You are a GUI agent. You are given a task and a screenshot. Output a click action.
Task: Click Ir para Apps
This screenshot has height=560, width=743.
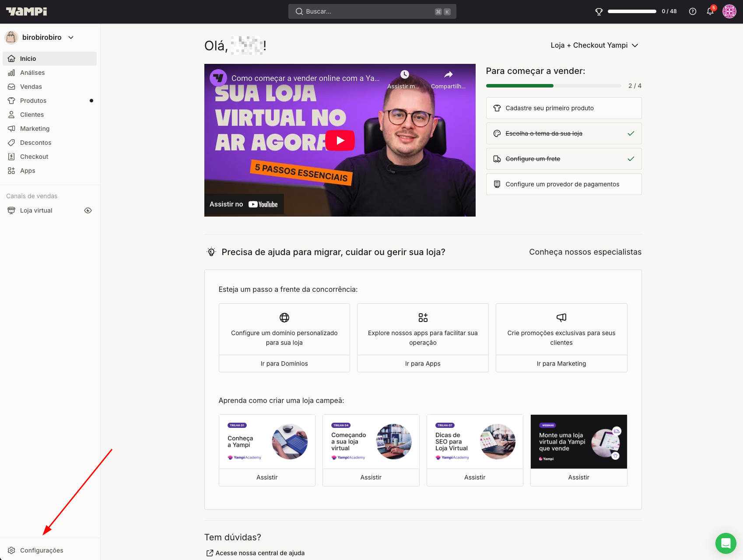coord(423,364)
